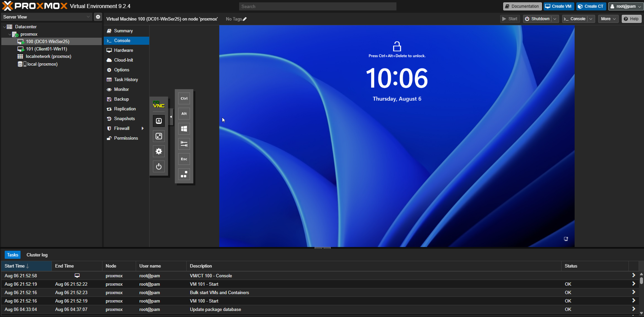Toggle the Windows key in noVNC
The image size is (644, 317).
[184, 129]
